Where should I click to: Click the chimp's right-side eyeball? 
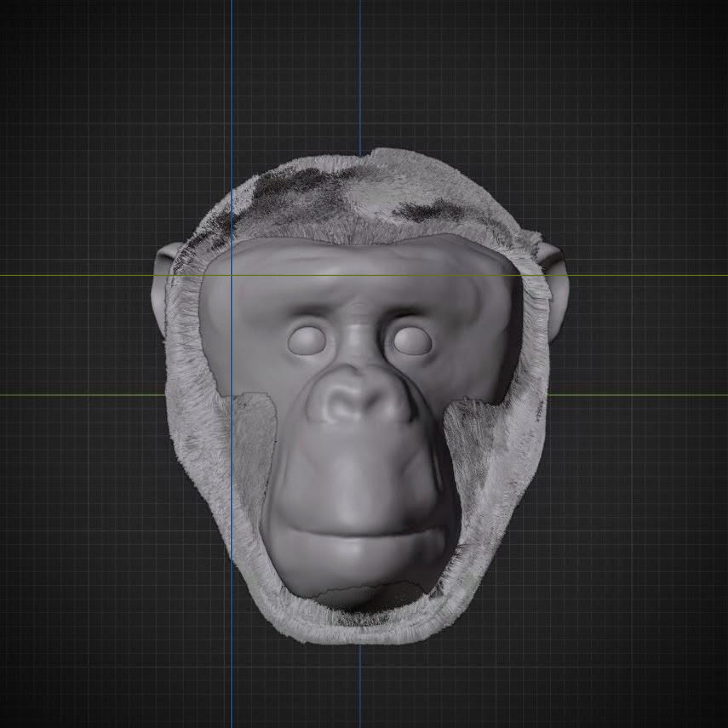(x=413, y=340)
